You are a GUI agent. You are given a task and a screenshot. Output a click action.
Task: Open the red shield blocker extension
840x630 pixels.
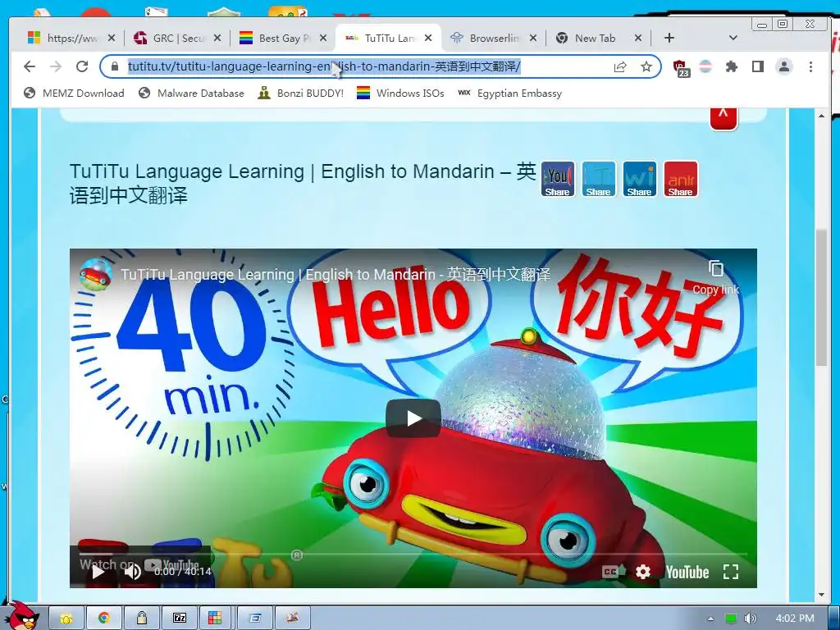pos(680,67)
